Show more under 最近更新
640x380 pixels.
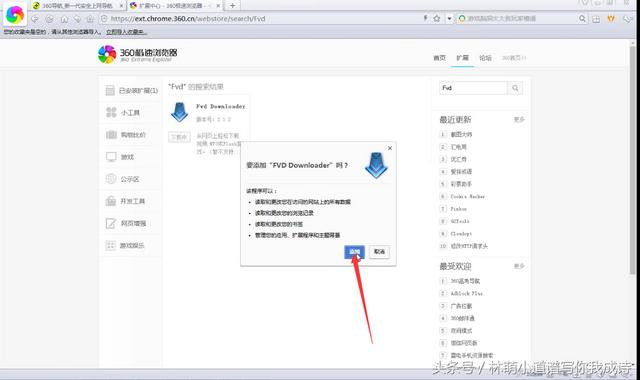pos(519,120)
